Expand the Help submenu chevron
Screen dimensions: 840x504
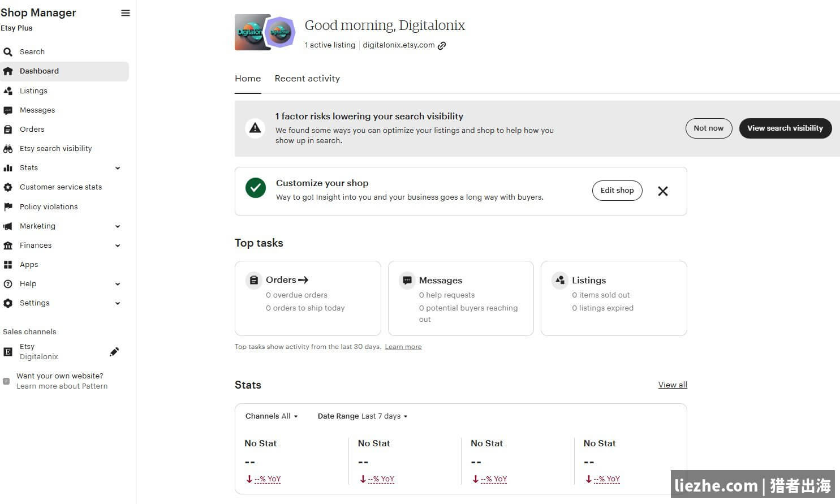[x=118, y=284]
